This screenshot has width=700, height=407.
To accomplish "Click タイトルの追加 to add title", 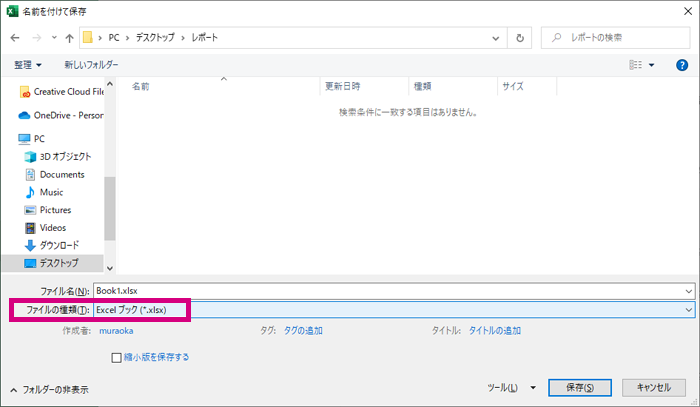I will [x=495, y=331].
